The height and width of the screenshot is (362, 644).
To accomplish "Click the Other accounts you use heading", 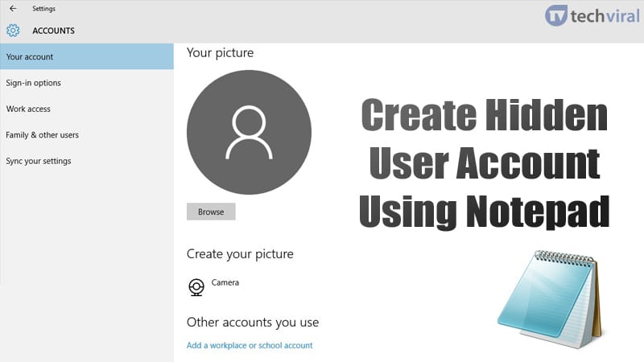I will 253,323.
